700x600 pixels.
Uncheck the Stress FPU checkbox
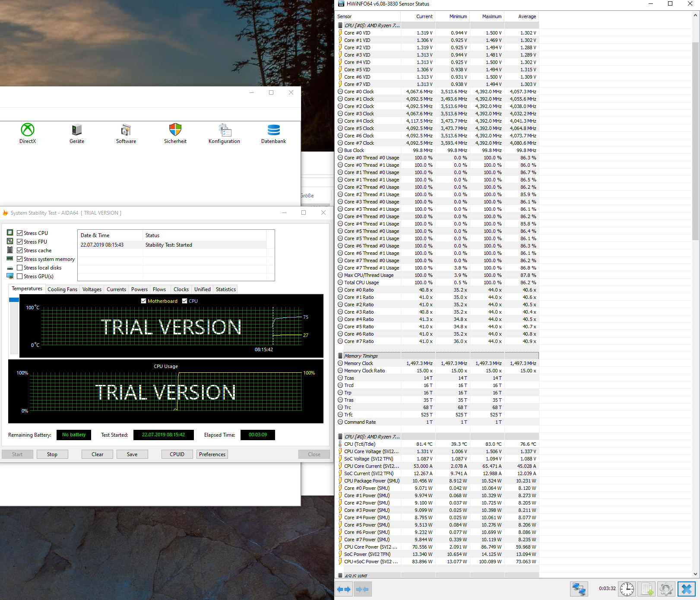[19, 242]
